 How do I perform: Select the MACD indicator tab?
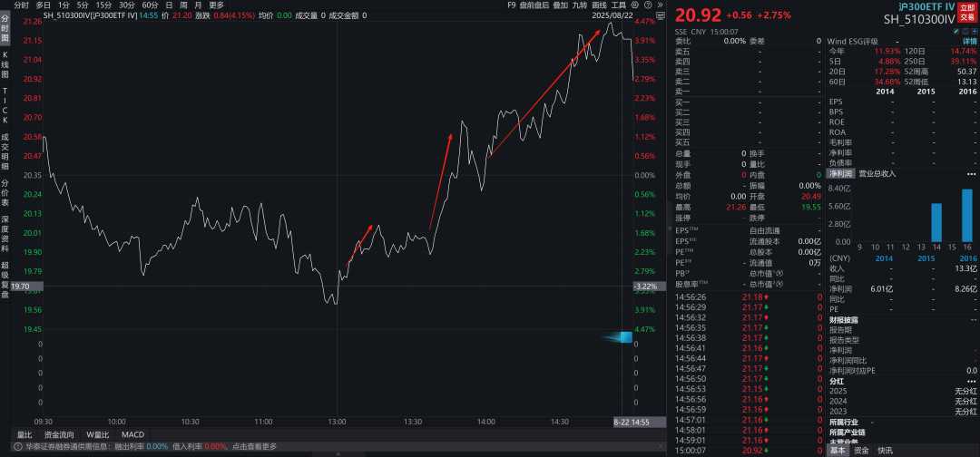coord(133,434)
